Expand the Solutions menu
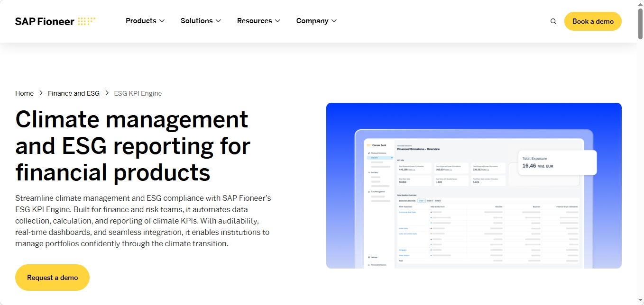644x305 pixels. [x=201, y=21]
